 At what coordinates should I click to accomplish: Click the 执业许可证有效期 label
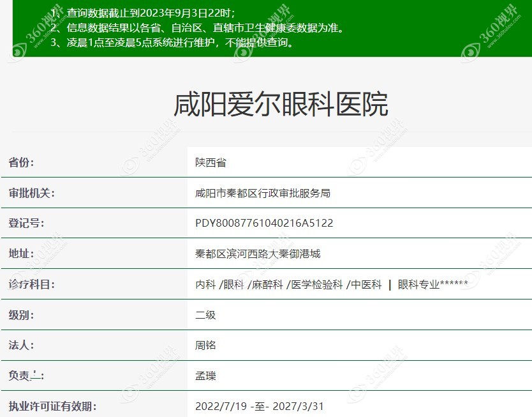[52, 406]
